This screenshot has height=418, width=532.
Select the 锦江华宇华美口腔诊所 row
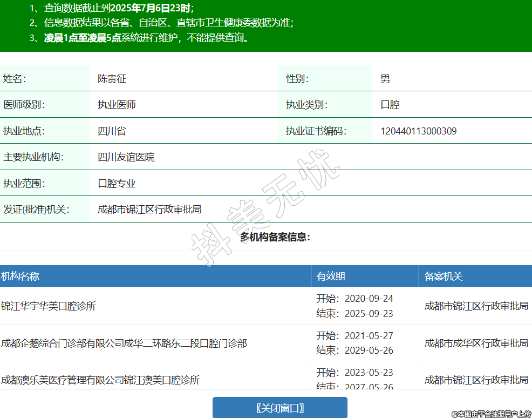coord(49,306)
